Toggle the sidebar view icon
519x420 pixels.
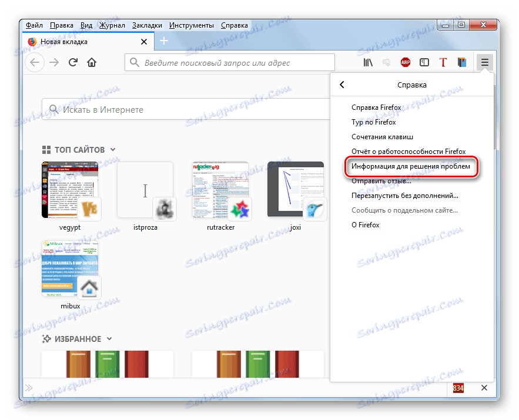(x=424, y=62)
